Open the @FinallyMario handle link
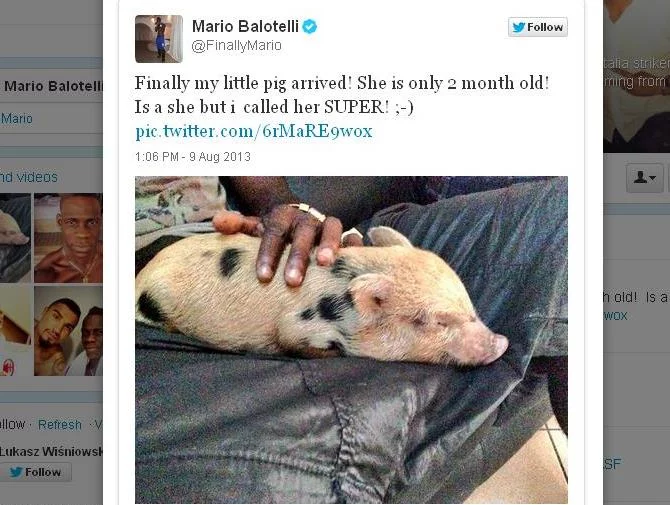The height and width of the screenshot is (505, 670). click(x=236, y=45)
